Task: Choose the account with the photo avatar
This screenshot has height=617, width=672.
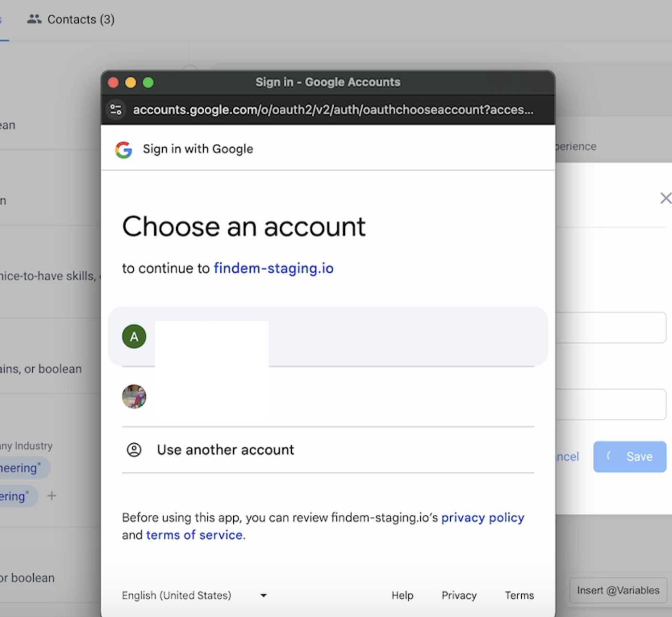Action: [327, 397]
